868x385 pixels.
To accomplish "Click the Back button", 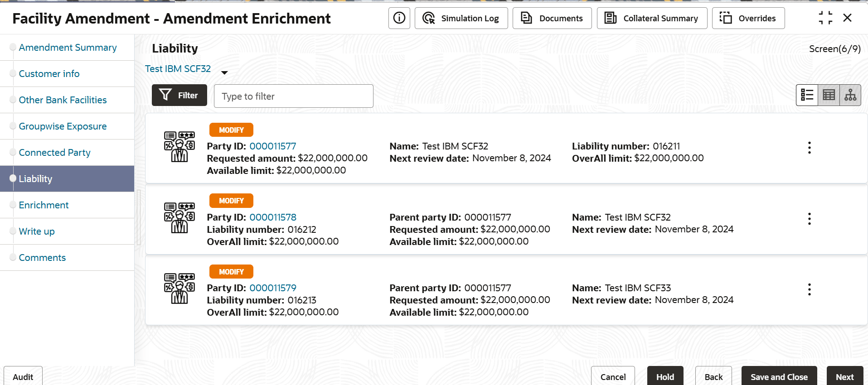I will (x=713, y=376).
